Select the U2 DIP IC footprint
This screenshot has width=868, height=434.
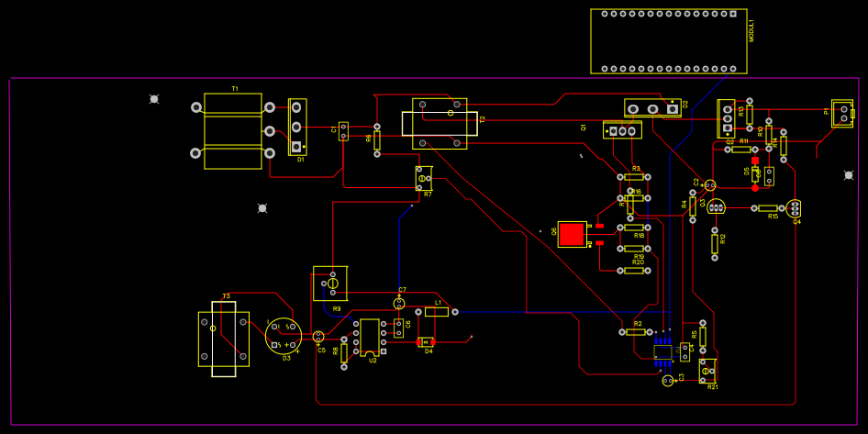[370, 336]
